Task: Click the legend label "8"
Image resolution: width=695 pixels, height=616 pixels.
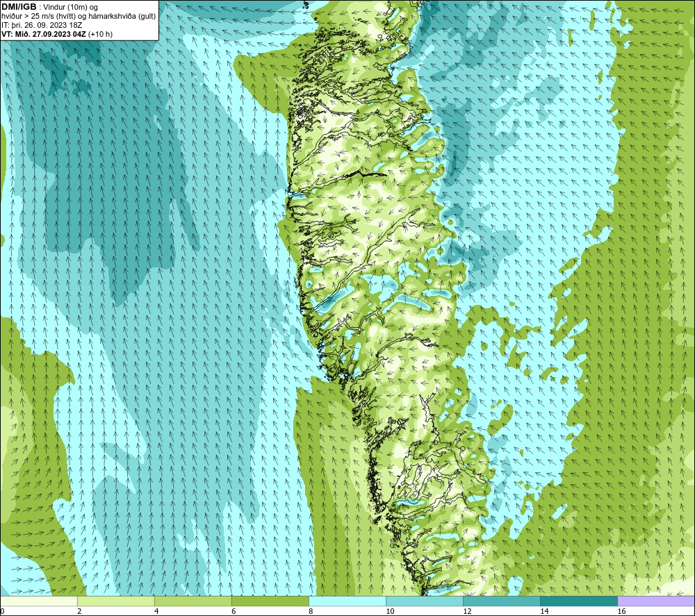Action: click(311, 611)
